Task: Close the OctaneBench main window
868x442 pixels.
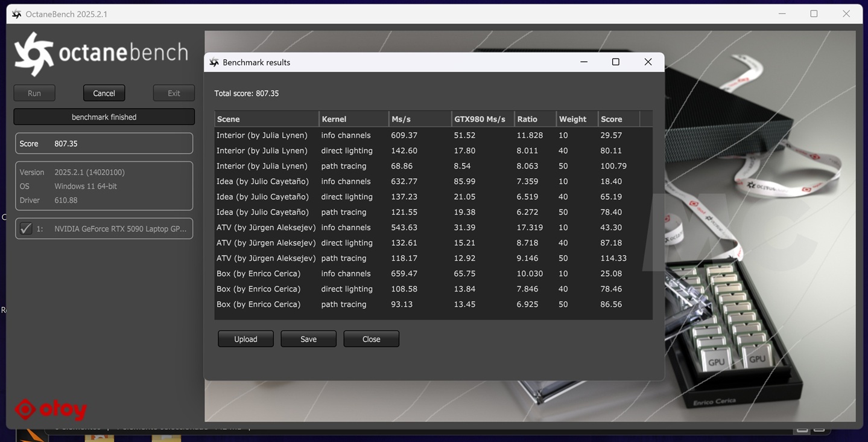Action: [846, 14]
